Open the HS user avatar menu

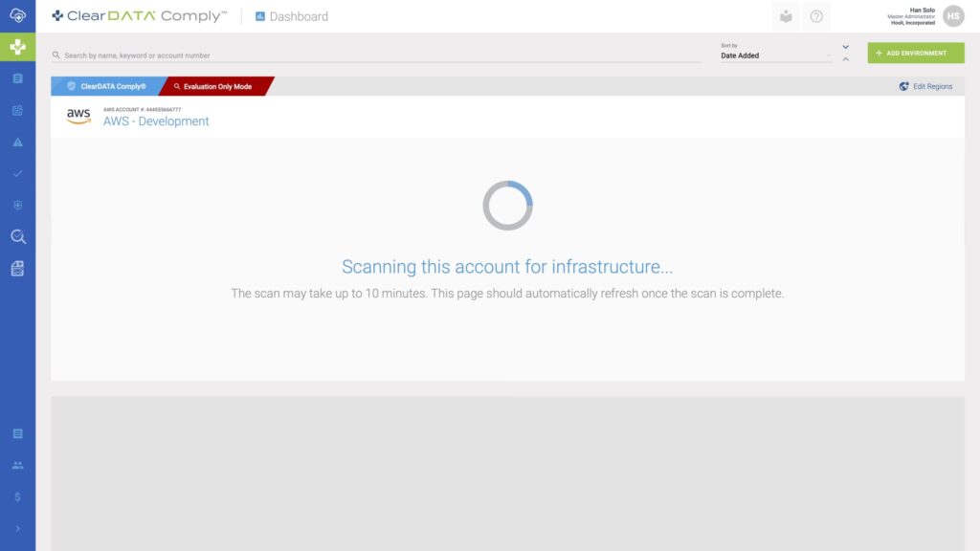click(953, 16)
